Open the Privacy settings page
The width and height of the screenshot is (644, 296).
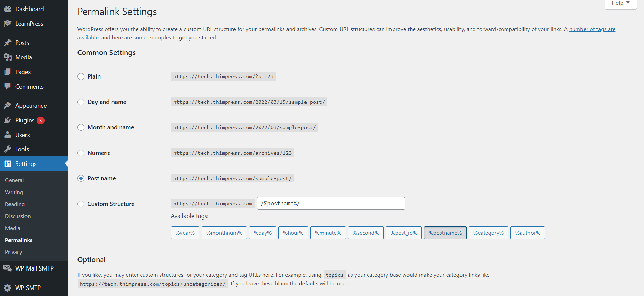click(14, 252)
